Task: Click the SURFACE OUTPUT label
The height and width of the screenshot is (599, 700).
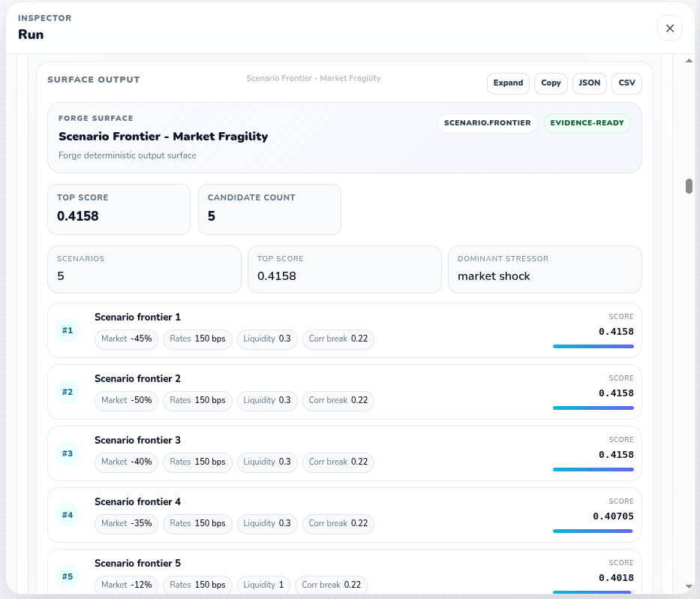Action: (x=94, y=80)
